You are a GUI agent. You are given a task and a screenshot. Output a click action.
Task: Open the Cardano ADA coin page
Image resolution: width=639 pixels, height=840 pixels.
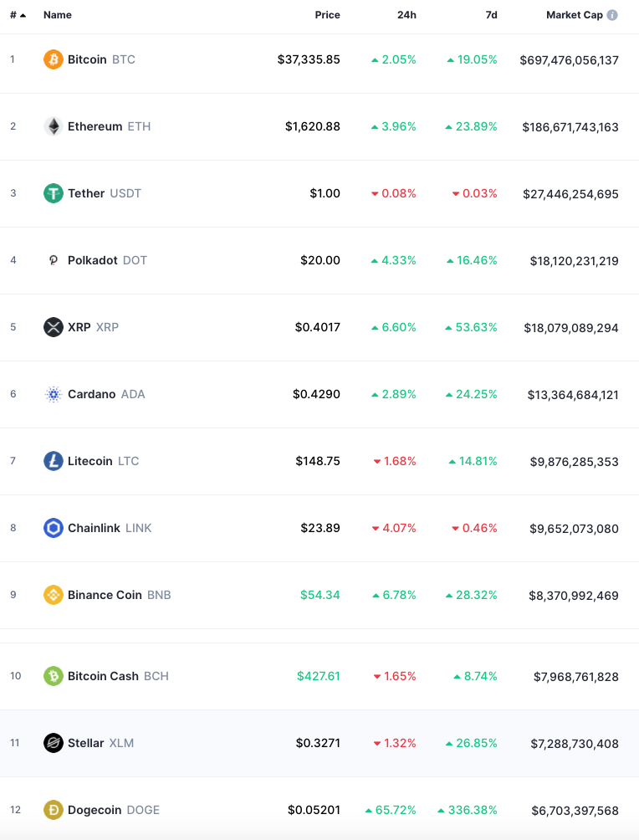(106, 394)
